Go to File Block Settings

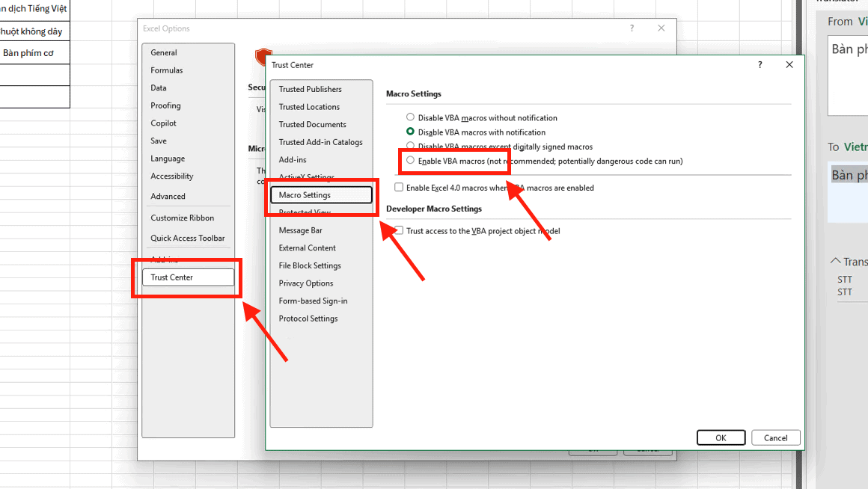point(310,265)
